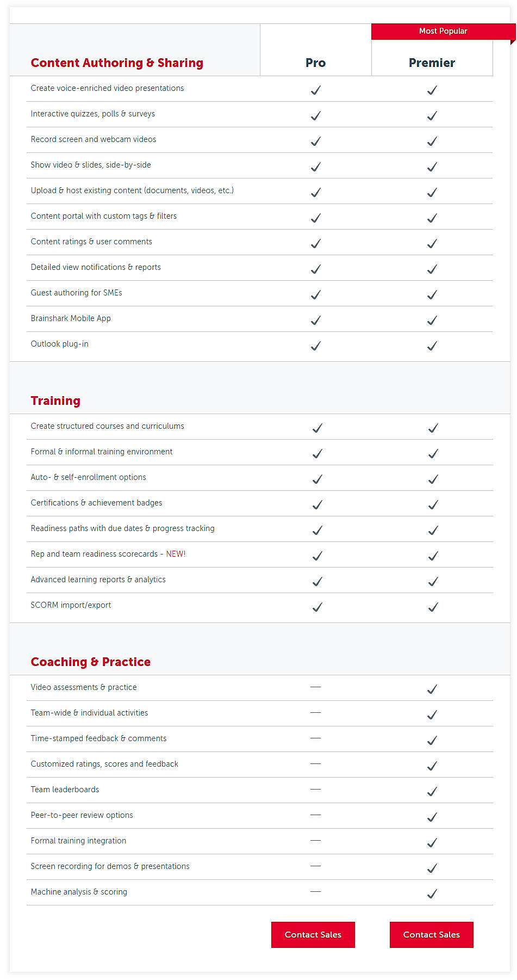Select the Pro checkmark for Guest authoring for SMEs
The height and width of the screenshot is (980, 517).
[315, 294]
